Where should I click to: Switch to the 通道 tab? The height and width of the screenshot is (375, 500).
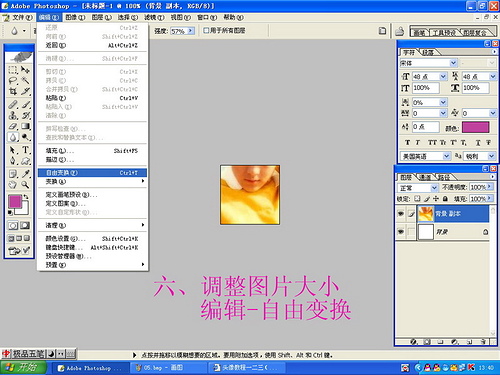[425, 178]
